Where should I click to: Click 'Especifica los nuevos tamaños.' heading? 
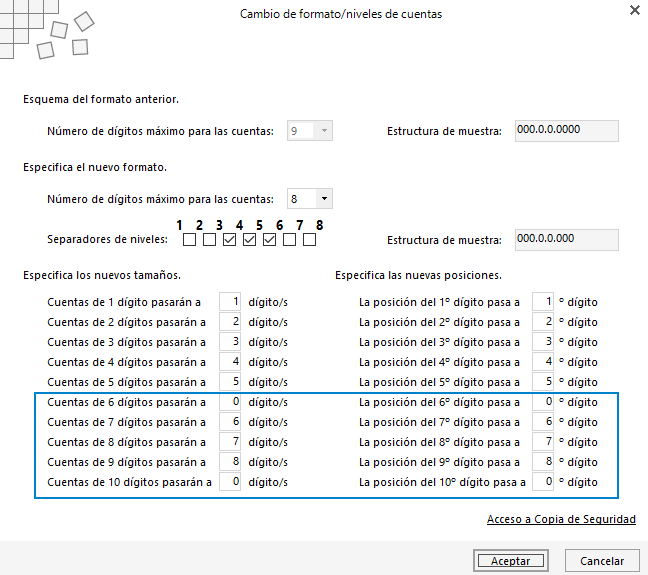click(102, 275)
